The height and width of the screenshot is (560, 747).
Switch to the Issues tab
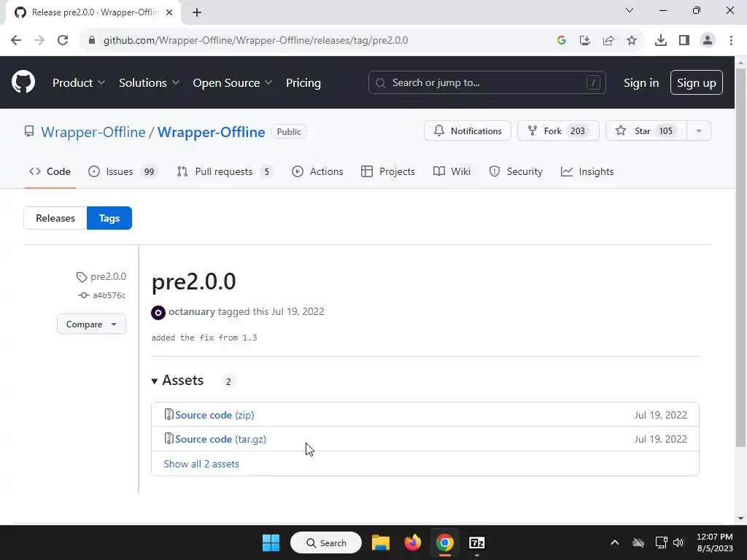123,171
